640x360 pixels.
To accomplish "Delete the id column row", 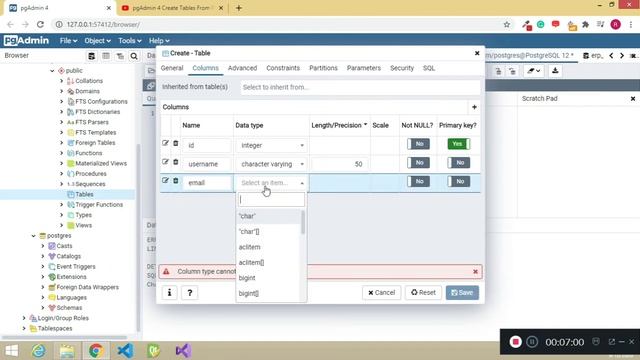I will click(x=176, y=143).
